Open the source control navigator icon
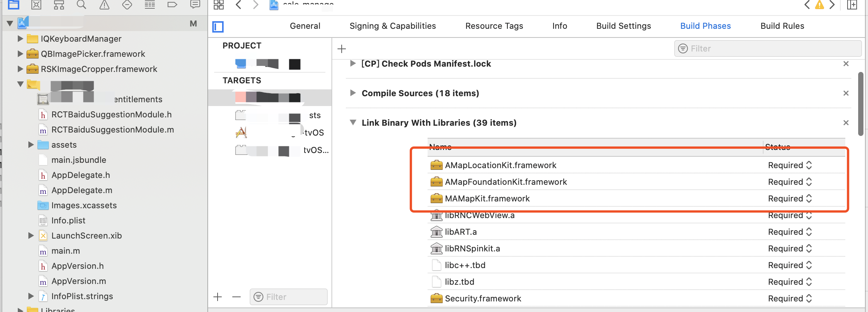The image size is (868, 312). [x=36, y=5]
